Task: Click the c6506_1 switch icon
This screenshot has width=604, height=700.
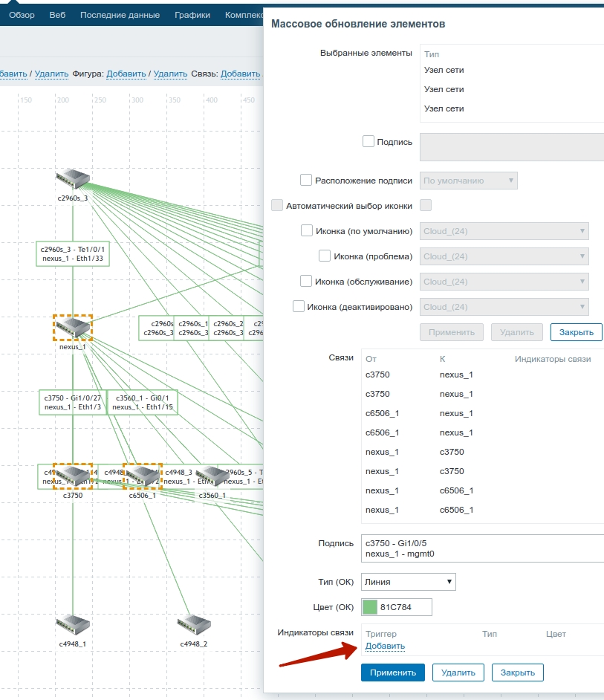Action: click(x=142, y=476)
